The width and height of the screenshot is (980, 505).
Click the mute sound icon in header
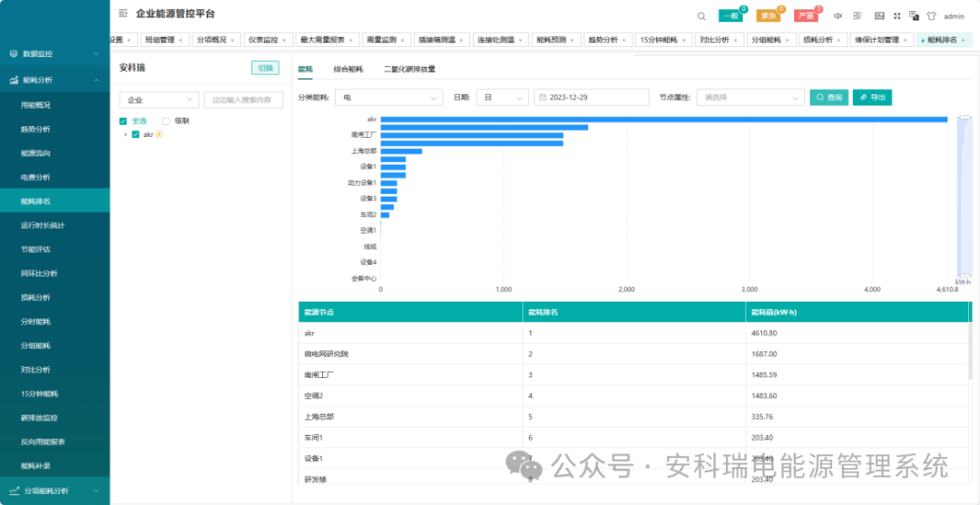(838, 16)
